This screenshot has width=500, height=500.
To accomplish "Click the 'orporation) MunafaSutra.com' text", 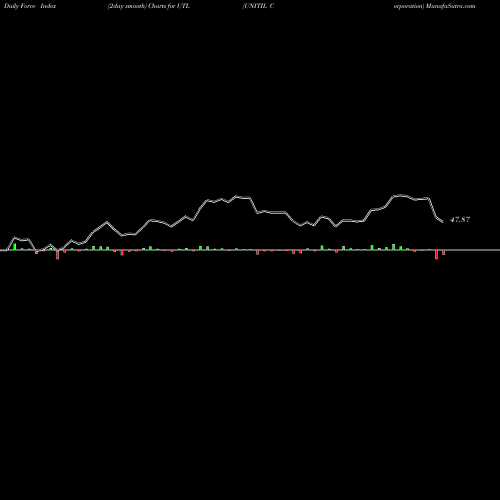I will 434,6.
